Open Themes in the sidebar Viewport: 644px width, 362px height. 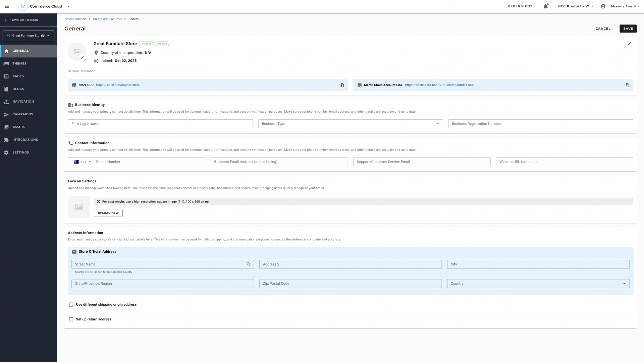coord(19,64)
